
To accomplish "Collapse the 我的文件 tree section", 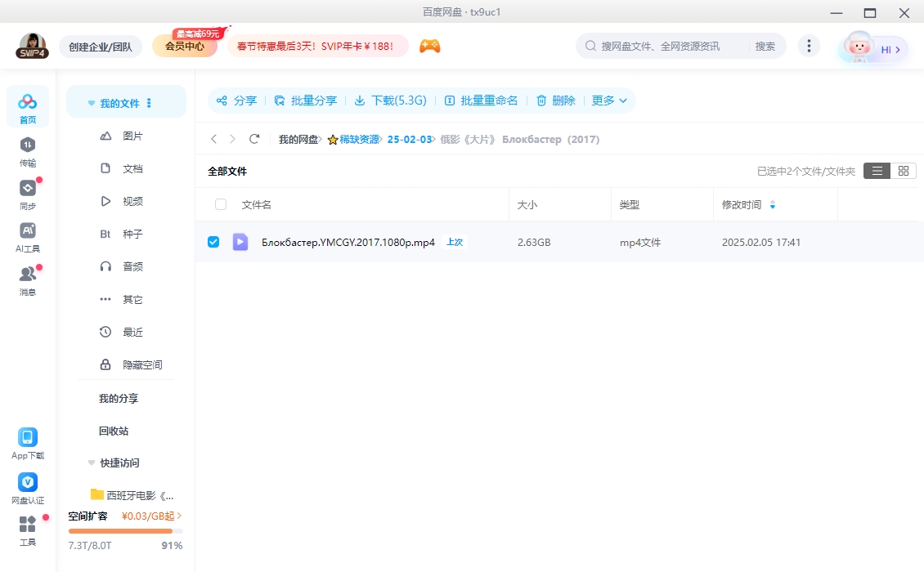I will 91,102.
